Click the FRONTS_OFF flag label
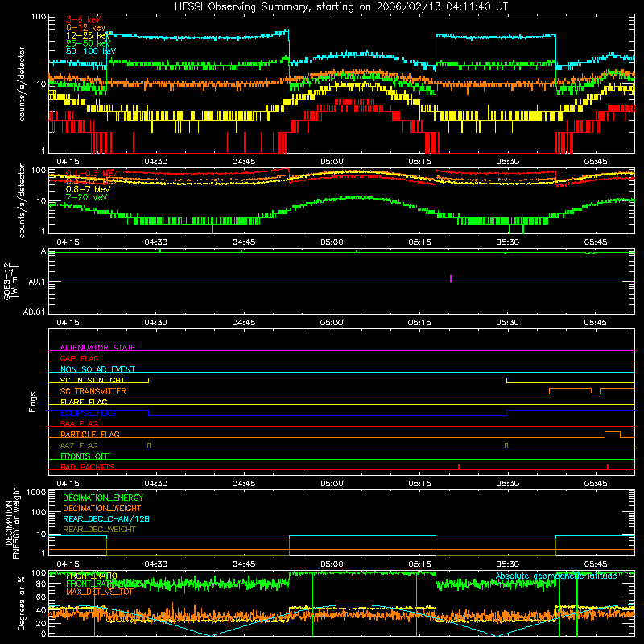Viewport: 644px width, 644px height. 85,456
